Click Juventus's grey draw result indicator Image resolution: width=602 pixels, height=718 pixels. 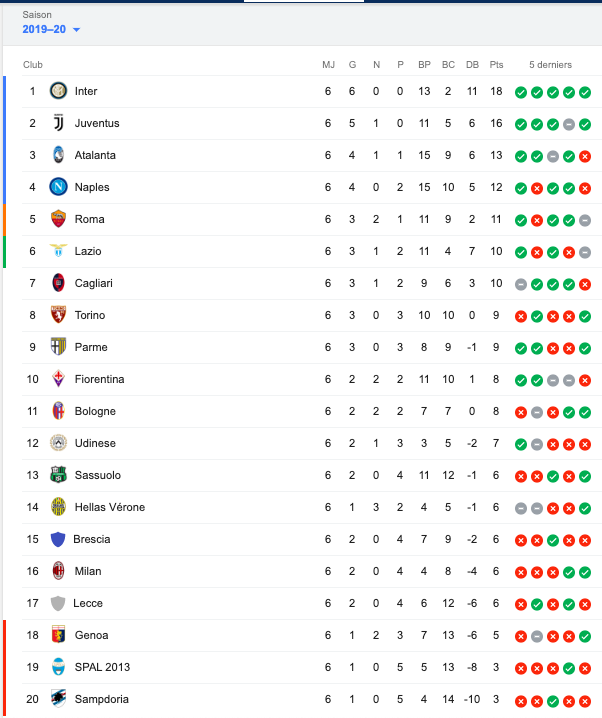(x=569, y=125)
